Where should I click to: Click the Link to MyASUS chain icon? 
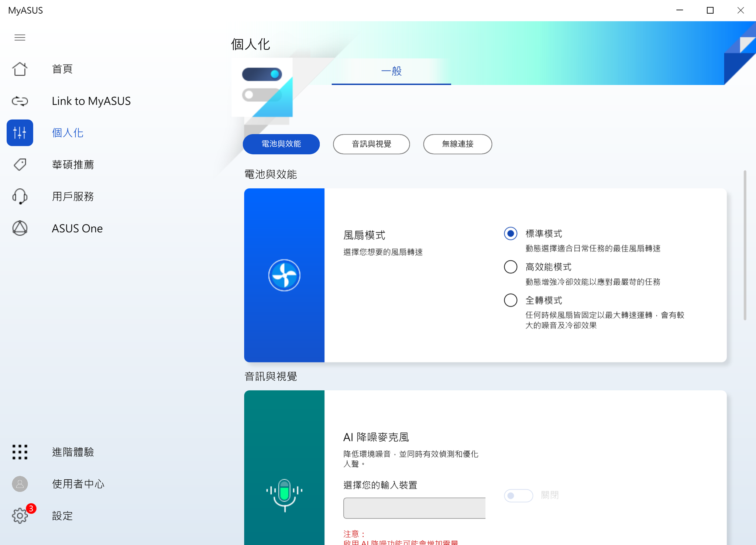pos(20,101)
